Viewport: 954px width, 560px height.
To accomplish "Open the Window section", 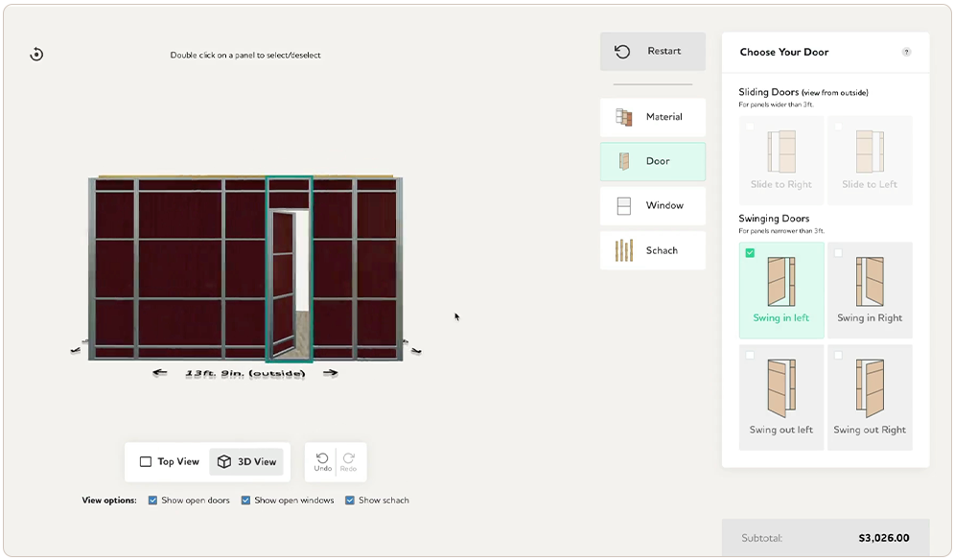I will pyautogui.click(x=652, y=206).
